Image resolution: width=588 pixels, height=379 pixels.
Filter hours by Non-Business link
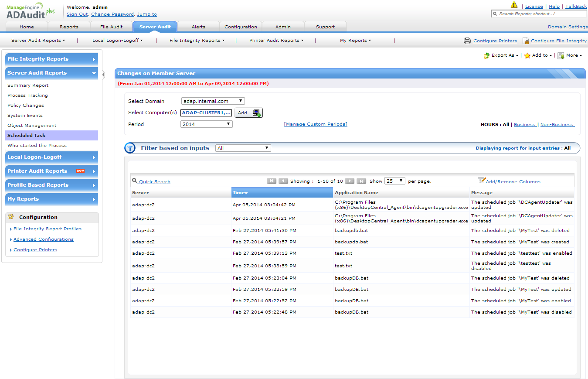pyautogui.click(x=557, y=125)
